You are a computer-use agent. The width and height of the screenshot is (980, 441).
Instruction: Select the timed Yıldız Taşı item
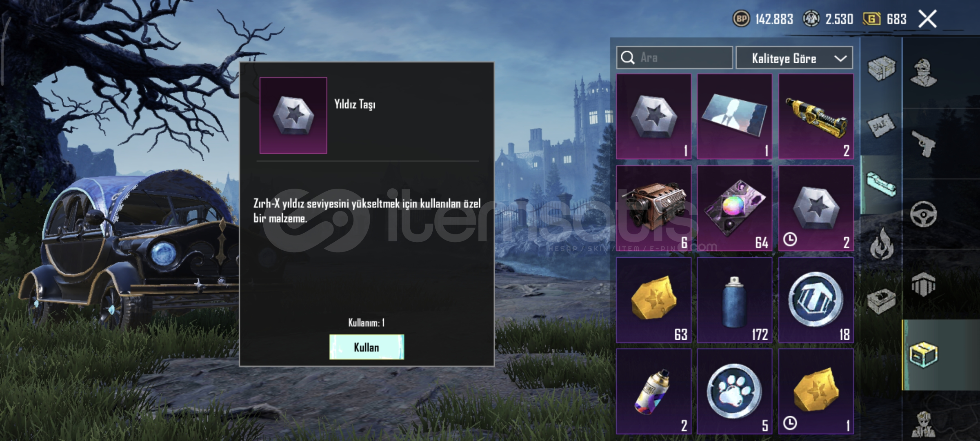816,208
